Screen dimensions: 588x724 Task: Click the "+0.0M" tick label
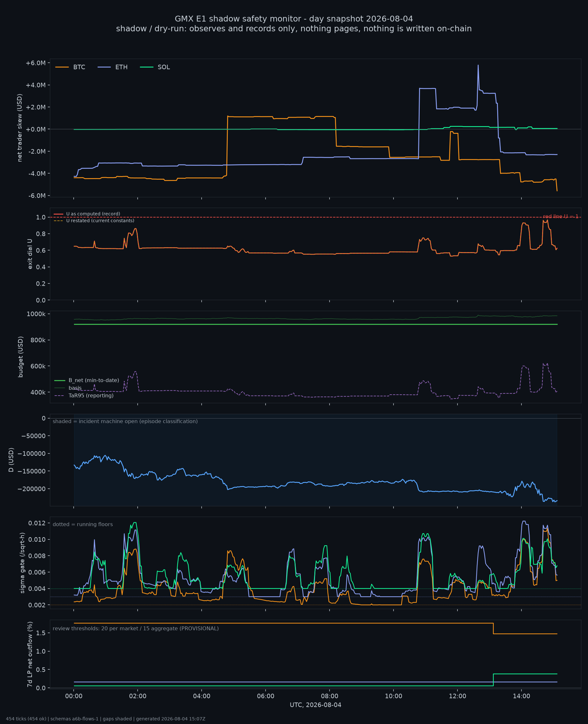point(36,129)
